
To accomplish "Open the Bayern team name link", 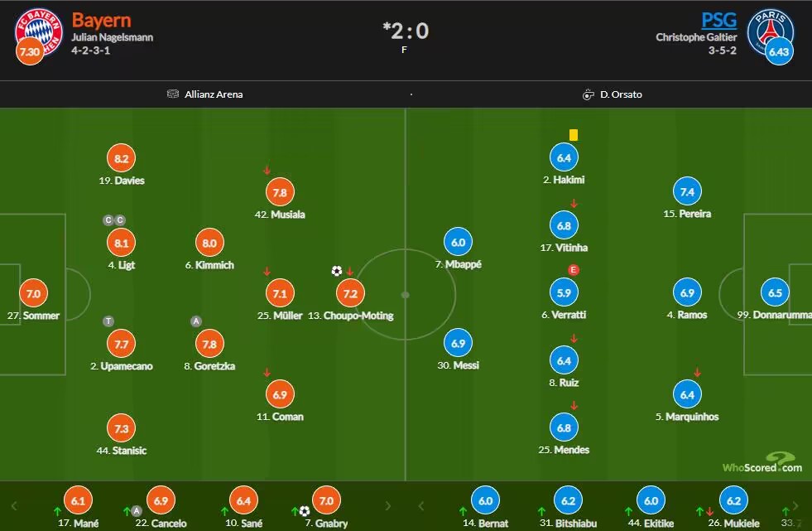I will click(x=102, y=20).
